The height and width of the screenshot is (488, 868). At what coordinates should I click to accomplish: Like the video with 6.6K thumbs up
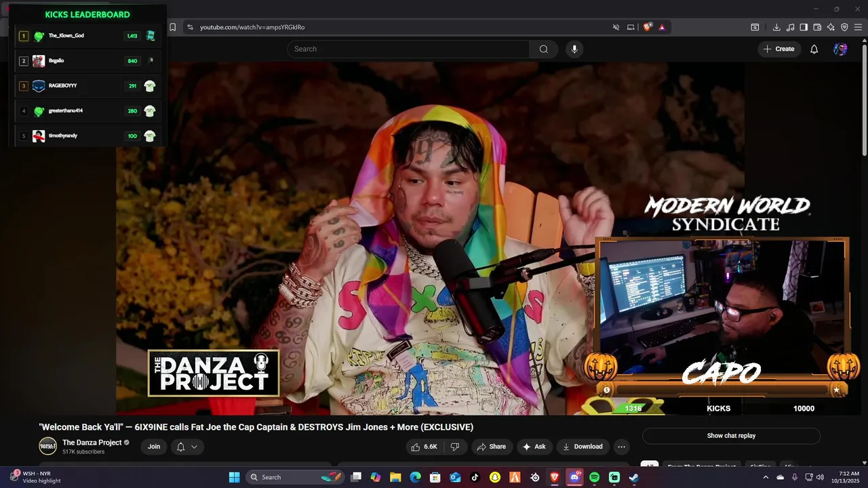click(x=424, y=447)
